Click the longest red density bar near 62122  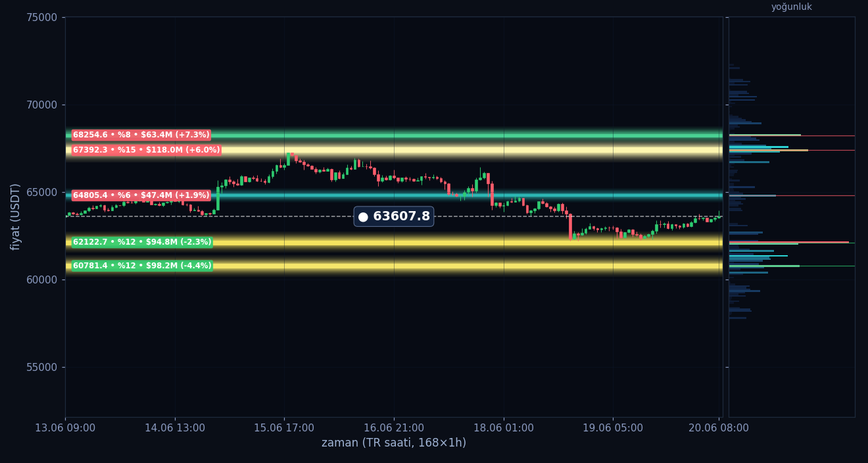pyautogui.click(x=788, y=242)
